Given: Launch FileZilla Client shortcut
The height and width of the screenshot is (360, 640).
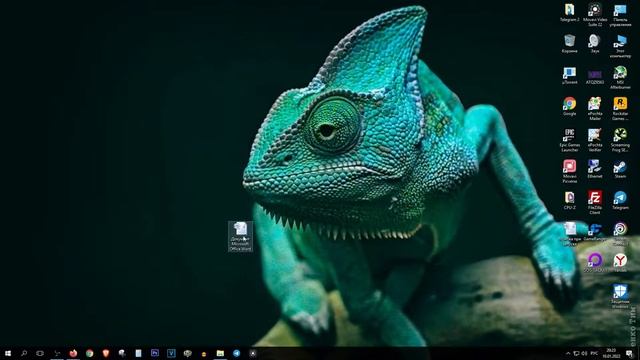Looking at the screenshot, I should pyautogui.click(x=595, y=202).
